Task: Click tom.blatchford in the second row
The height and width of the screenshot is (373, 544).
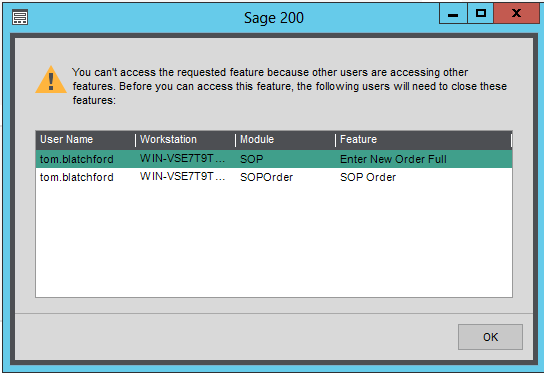Action: coord(77,177)
